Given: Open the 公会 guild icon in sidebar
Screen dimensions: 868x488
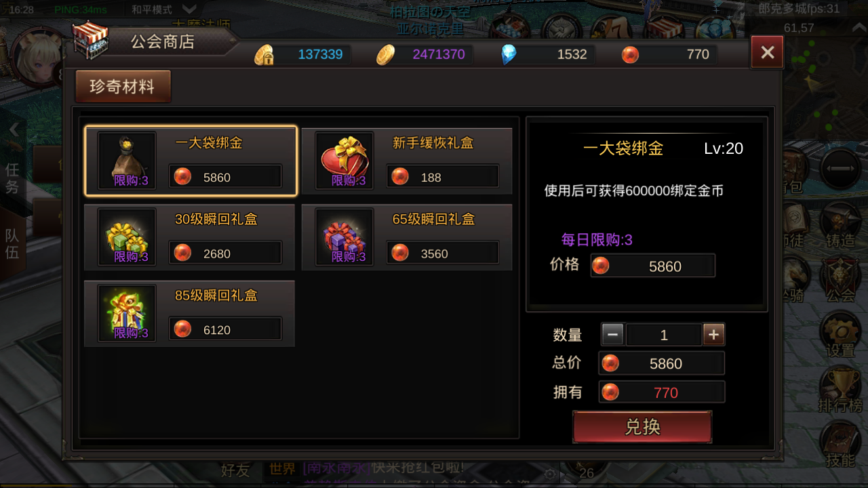Looking at the screenshot, I should [x=840, y=279].
